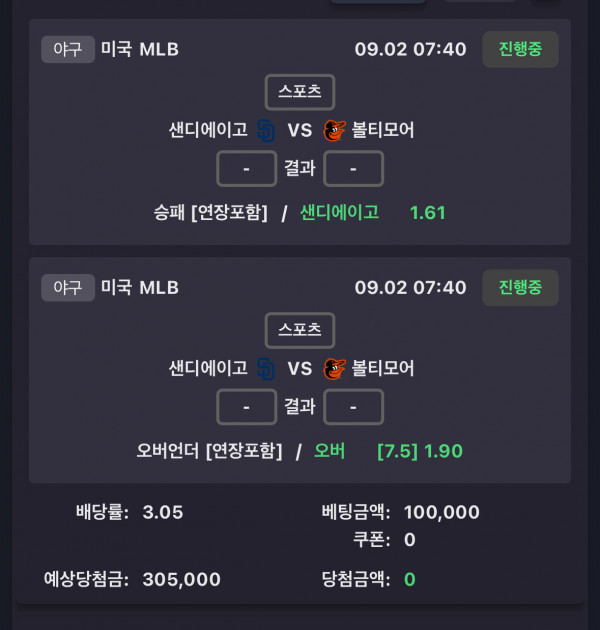
Task: Click right result score box in first match
Action: (x=353, y=169)
